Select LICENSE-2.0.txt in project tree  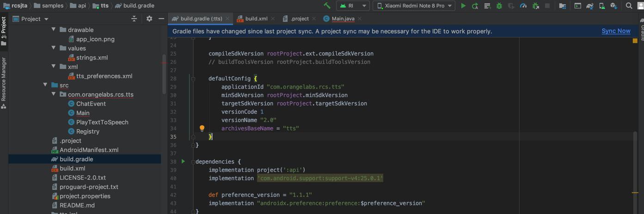point(82,177)
